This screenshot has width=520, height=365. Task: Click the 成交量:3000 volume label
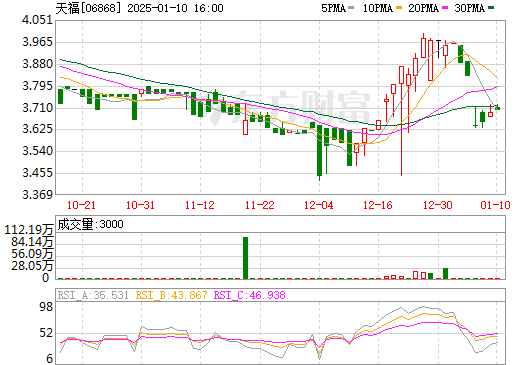90,224
